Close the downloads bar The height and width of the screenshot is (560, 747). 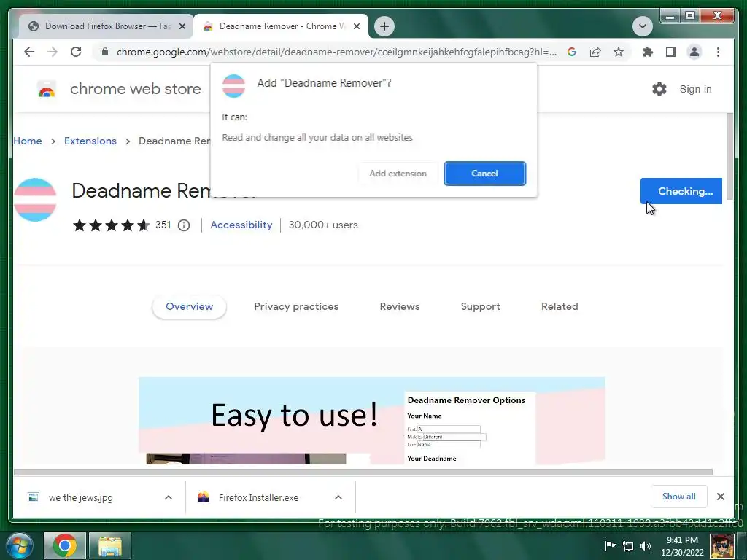coord(720,497)
